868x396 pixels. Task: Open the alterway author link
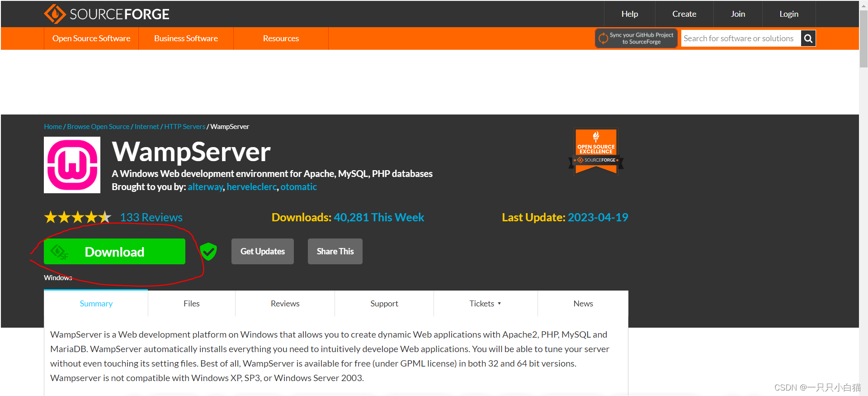click(x=205, y=187)
